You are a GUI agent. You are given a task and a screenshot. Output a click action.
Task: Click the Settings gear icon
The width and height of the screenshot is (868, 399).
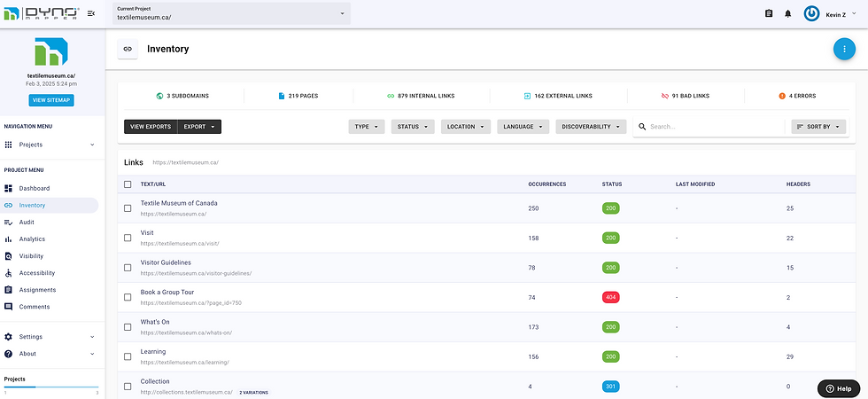coord(8,337)
